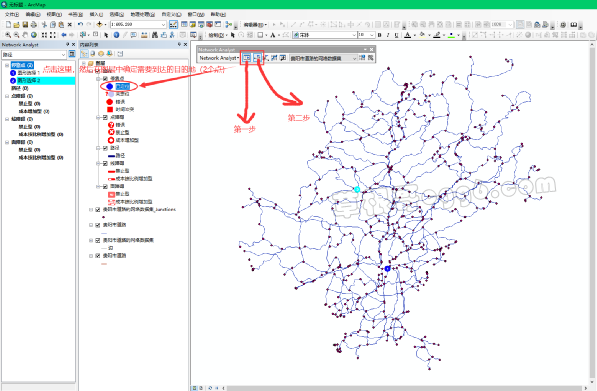Screen dimensions: 597x391
Task: Click the Full Extent globe icon
Action: click(34, 35)
